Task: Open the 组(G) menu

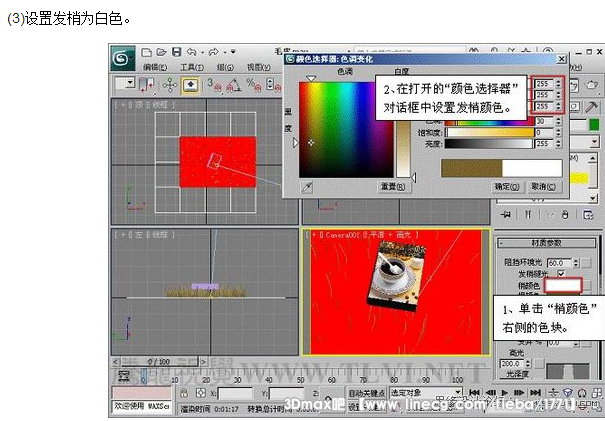Action: pos(225,67)
